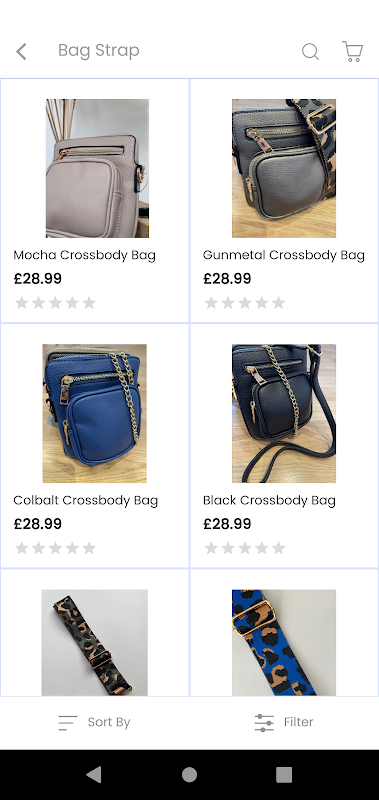The image size is (379, 800).
Task: Select Gunmetal Crossbody Bag title
Action: click(x=284, y=255)
